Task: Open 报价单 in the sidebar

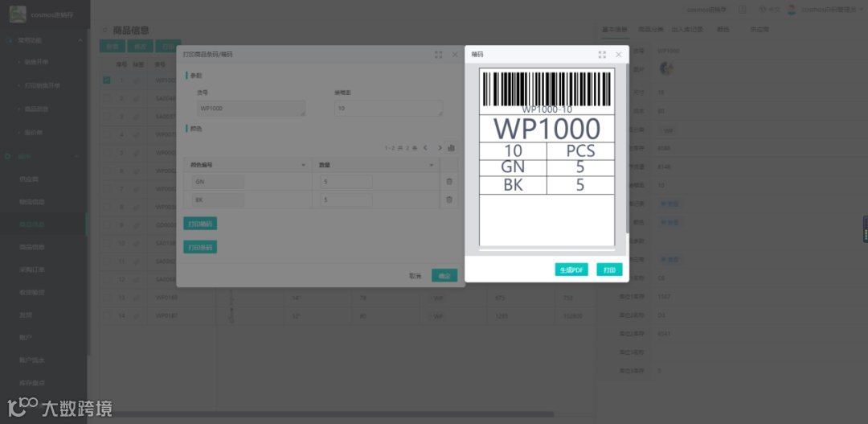Action: pyautogui.click(x=34, y=133)
